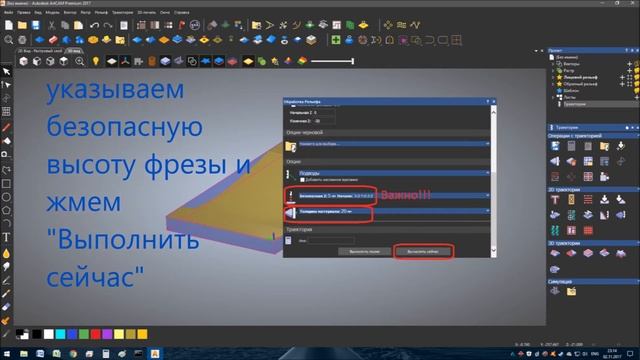Expand the Подводы options bar

[394, 173]
